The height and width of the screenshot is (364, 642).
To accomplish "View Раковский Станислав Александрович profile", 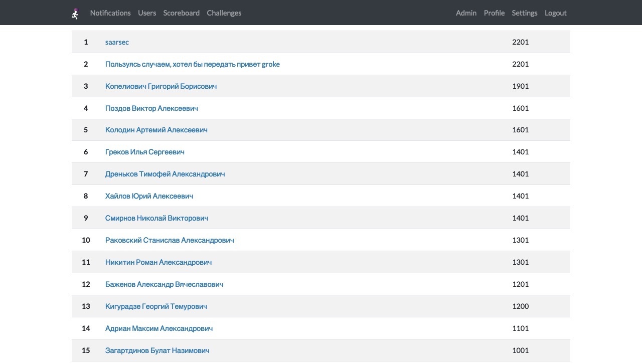I will (x=170, y=240).
